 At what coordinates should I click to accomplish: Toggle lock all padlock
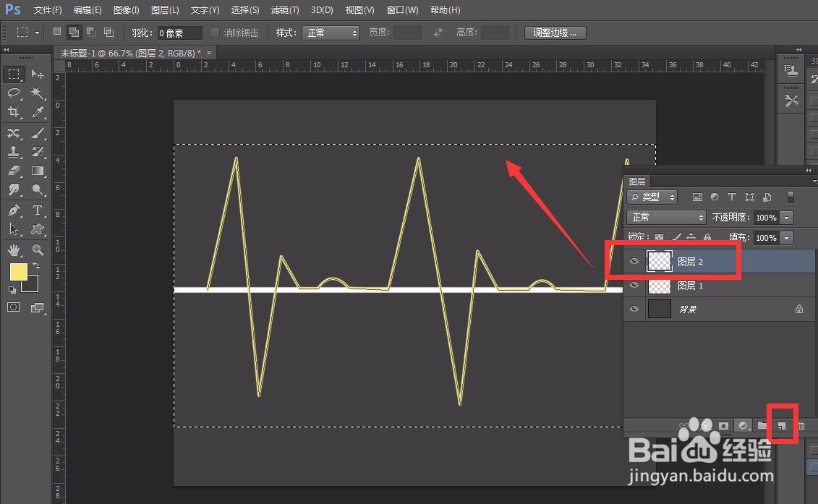pyautogui.click(x=707, y=237)
